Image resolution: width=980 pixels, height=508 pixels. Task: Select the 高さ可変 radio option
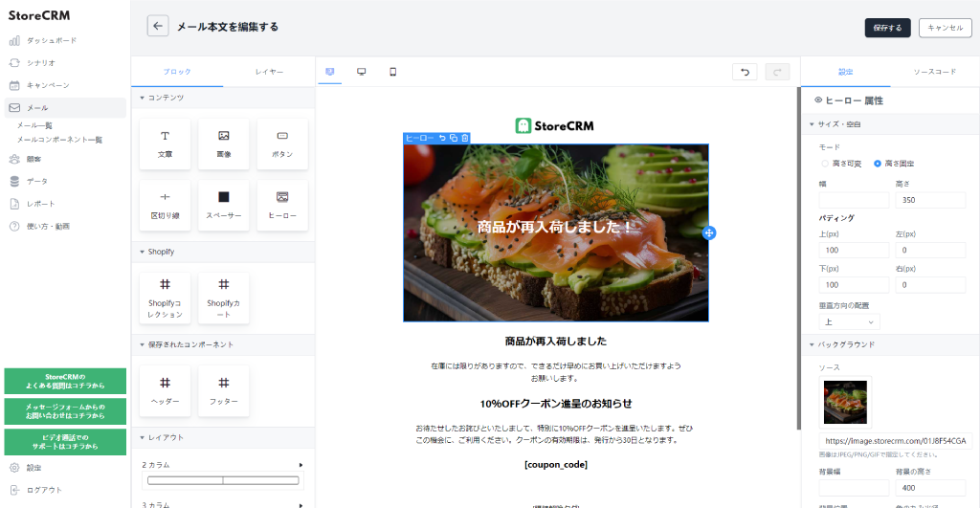click(x=841, y=164)
